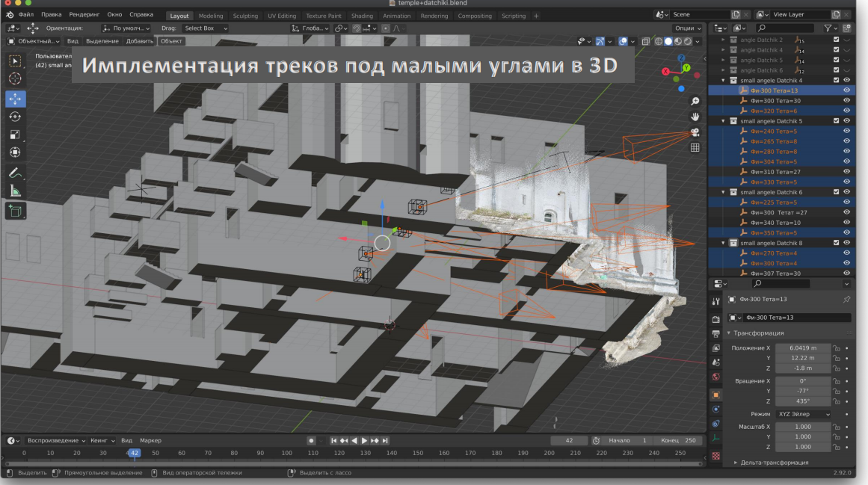The image size is (868, 485).
Task: Uncheck small angele Datchik 5 collection checkbox
Action: point(836,121)
